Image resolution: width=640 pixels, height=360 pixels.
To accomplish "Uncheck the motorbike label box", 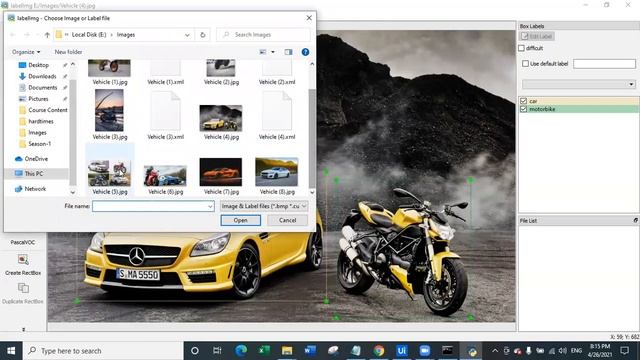I will click(x=523, y=109).
